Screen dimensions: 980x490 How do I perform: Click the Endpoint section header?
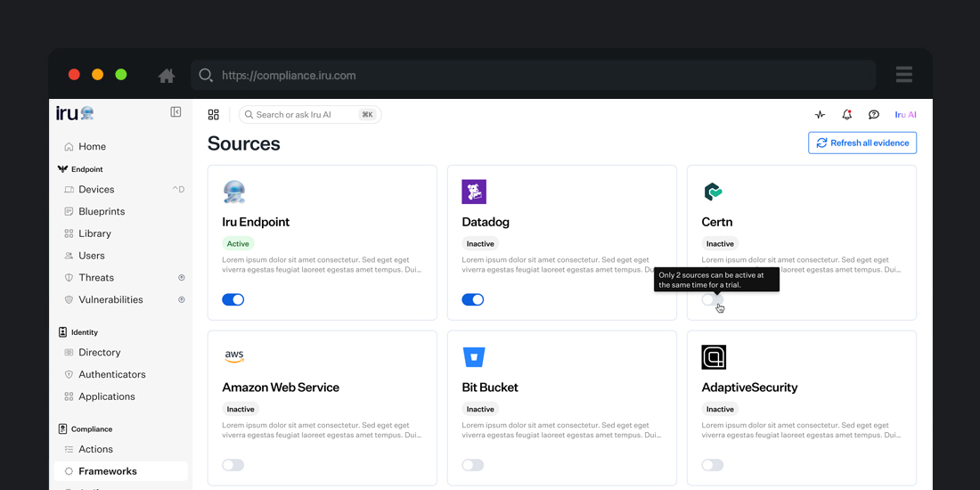coord(80,169)
